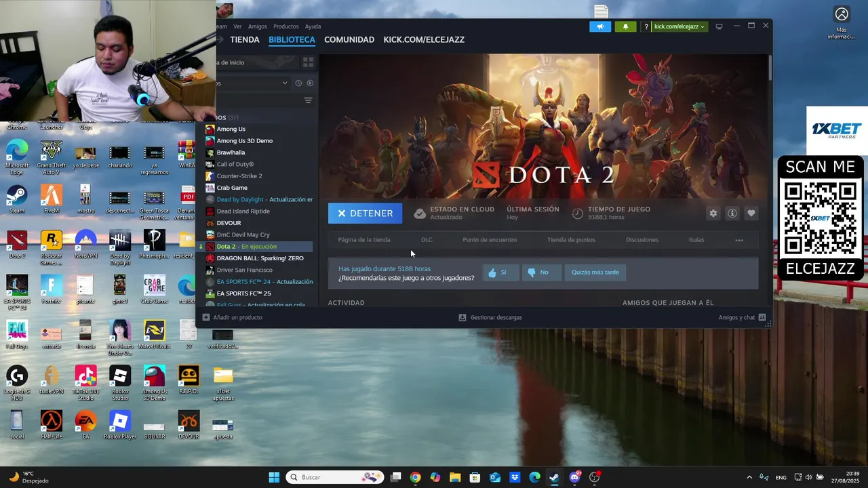868x488 pixels.
Task: Click the taskbar Buscar search box
Action: click(x=334, y=477)
